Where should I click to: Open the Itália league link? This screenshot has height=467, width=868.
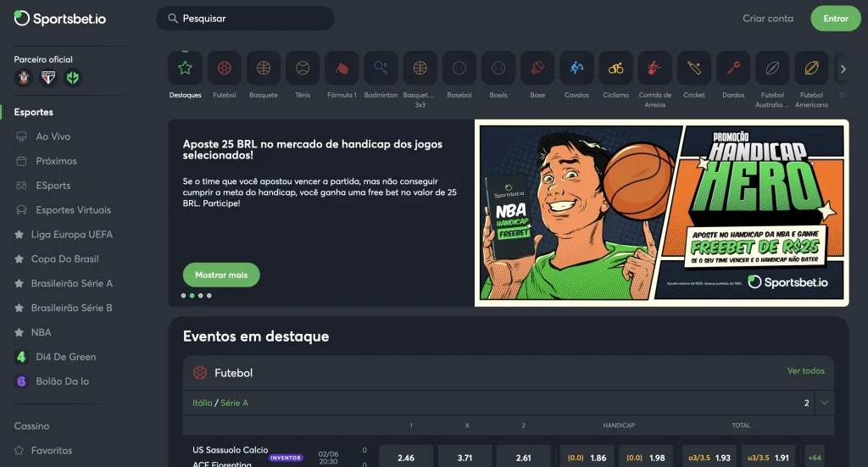202,403
